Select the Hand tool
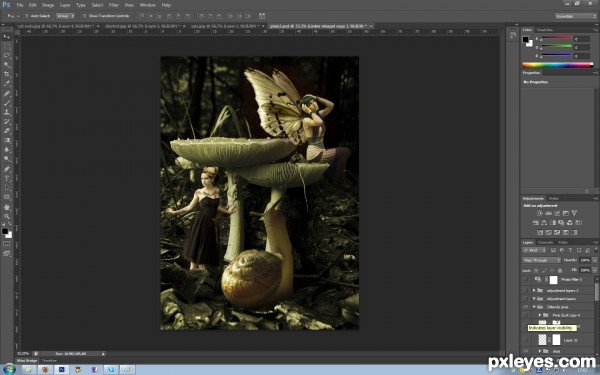The height and width of the screenshot is (375, 600). pyautogui.click(x=7, y=207)
